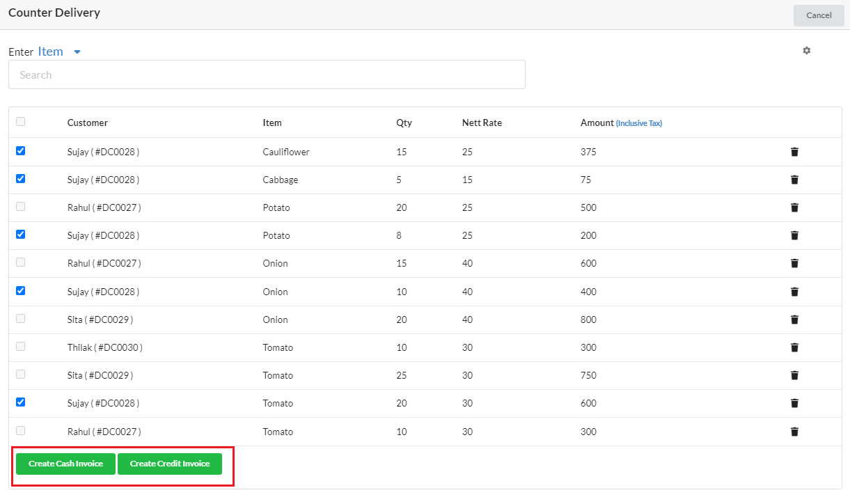
Task: Uncheck the Sujay Potato checkbox
Action: click(21, 234)
